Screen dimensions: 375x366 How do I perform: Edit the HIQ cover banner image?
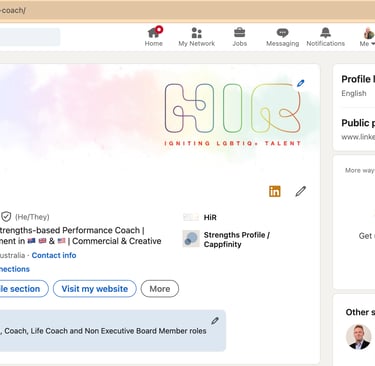(x=301, y=83)
